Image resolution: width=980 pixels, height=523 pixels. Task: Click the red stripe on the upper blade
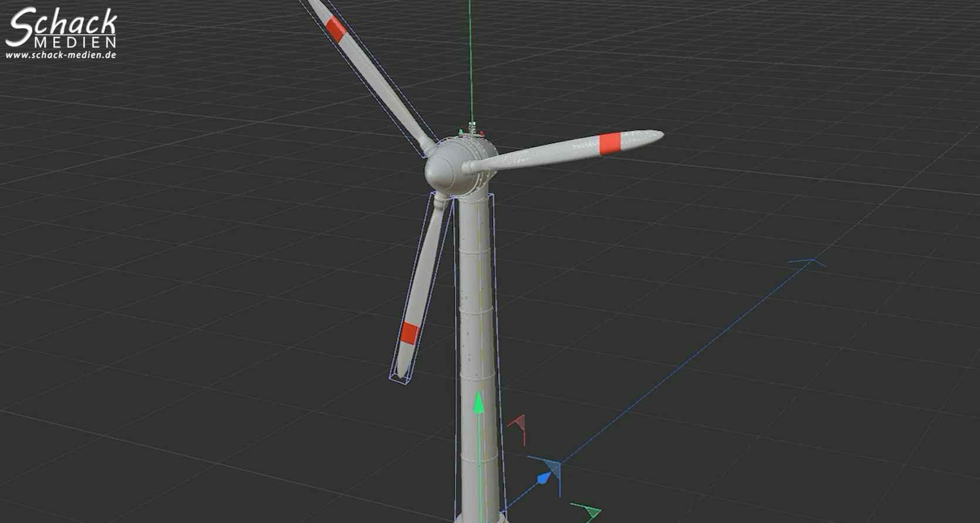click(x=335, y=29)
